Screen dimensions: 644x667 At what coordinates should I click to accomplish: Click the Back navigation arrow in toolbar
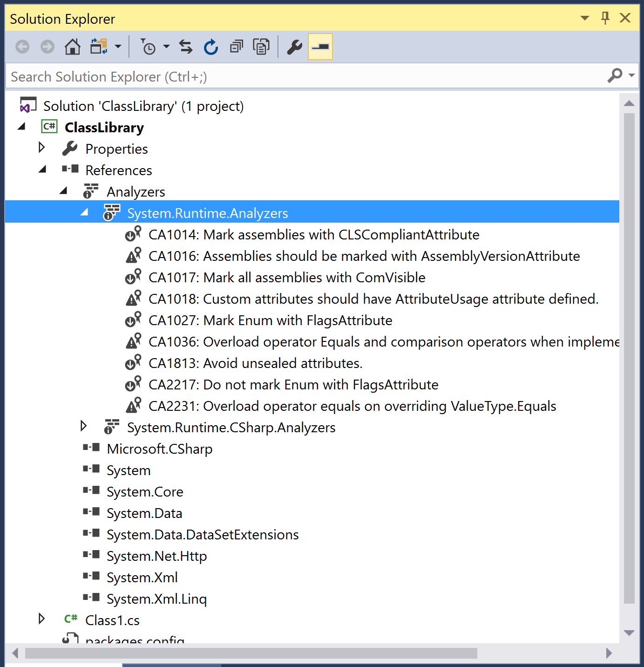click(22, 47)
